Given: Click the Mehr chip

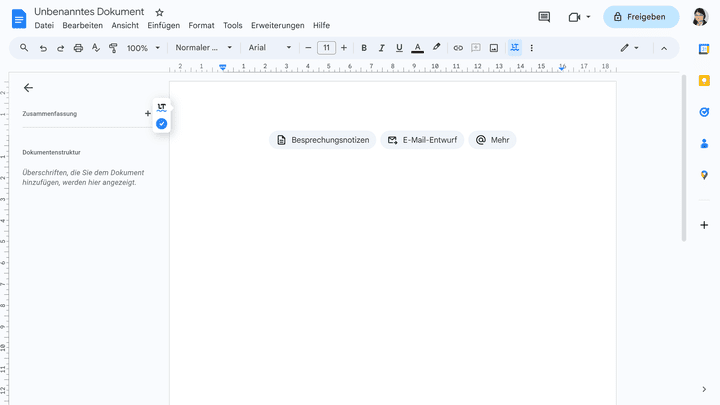Looking at the screenshot, I should 492,140.
